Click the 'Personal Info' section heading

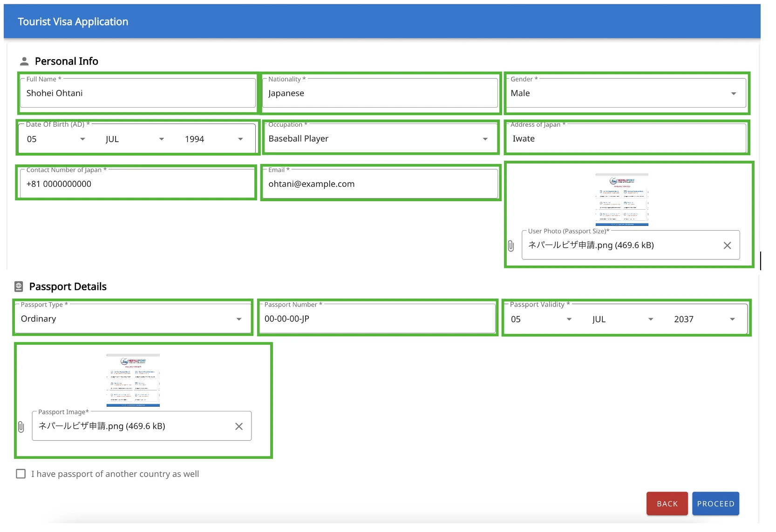point(67,61)
